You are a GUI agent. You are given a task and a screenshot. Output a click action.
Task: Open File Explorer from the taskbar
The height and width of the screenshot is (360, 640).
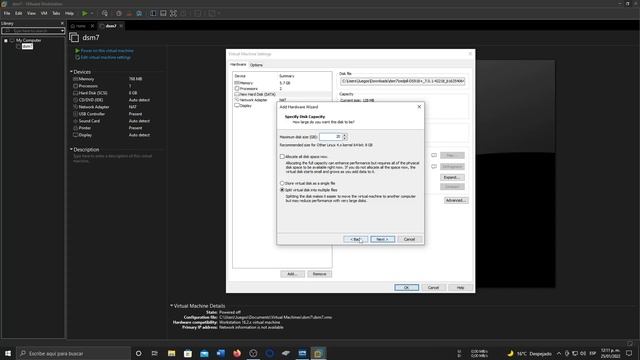point(171,353)
